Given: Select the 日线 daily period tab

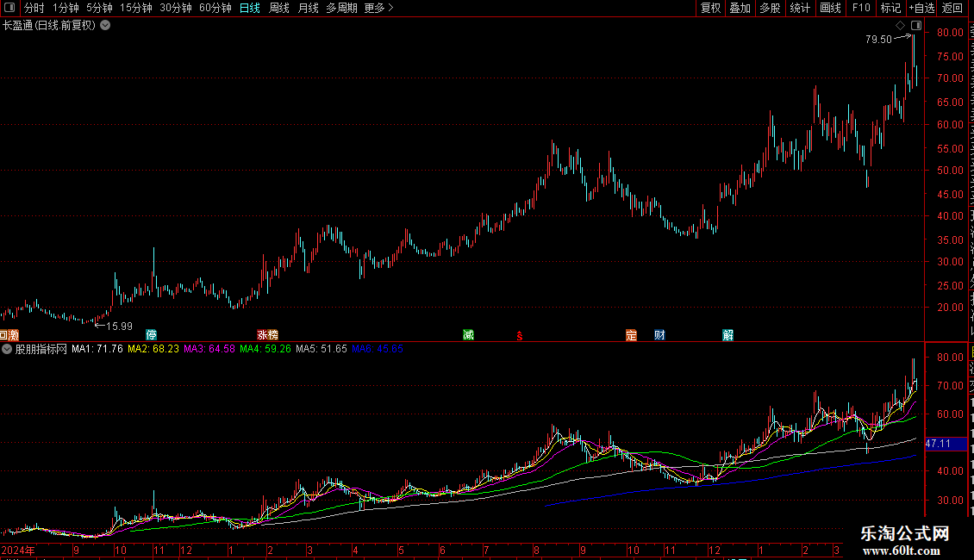Looking at the screenshot, I should tap(250, 8).
